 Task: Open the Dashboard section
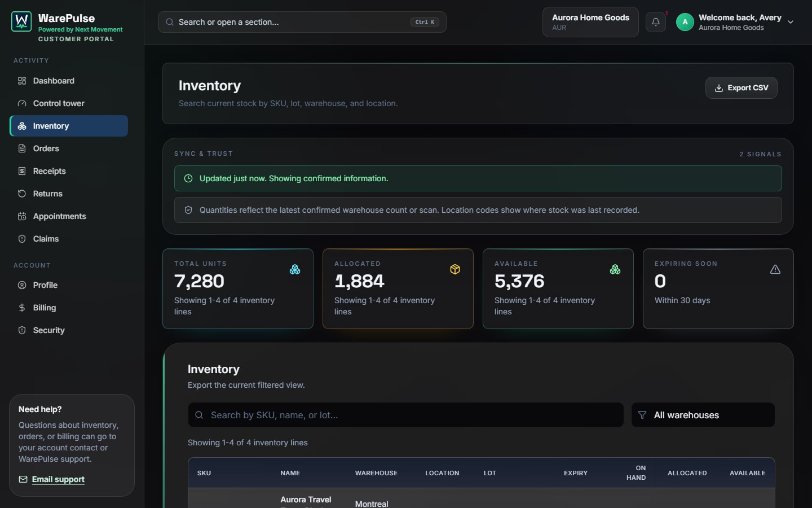69,81
